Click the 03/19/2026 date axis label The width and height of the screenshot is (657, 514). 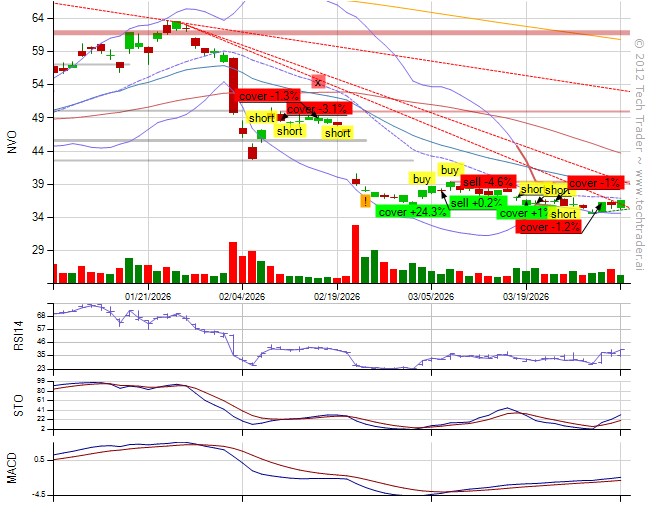tap(525, 296)
